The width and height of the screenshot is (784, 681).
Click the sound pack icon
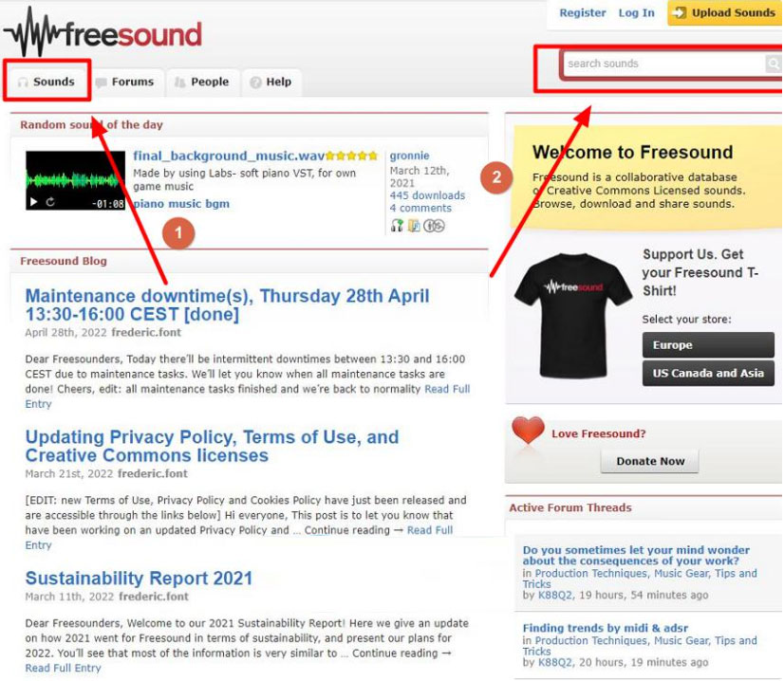pyautogui.click(x=414, y=226)
